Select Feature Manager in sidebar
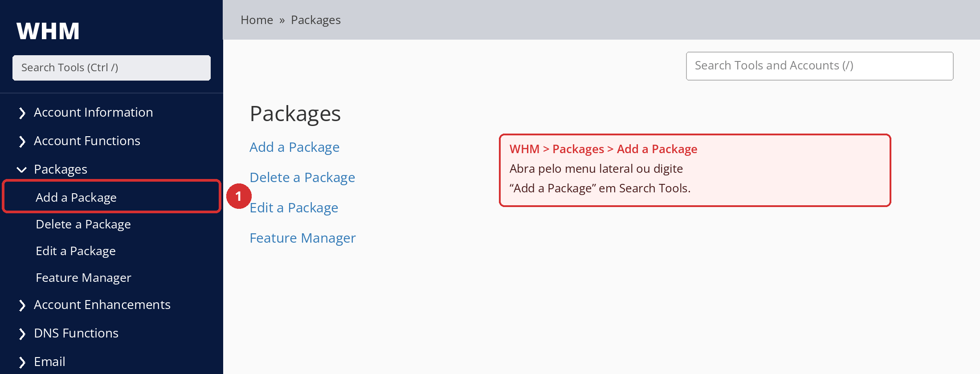 click(83, 277)
